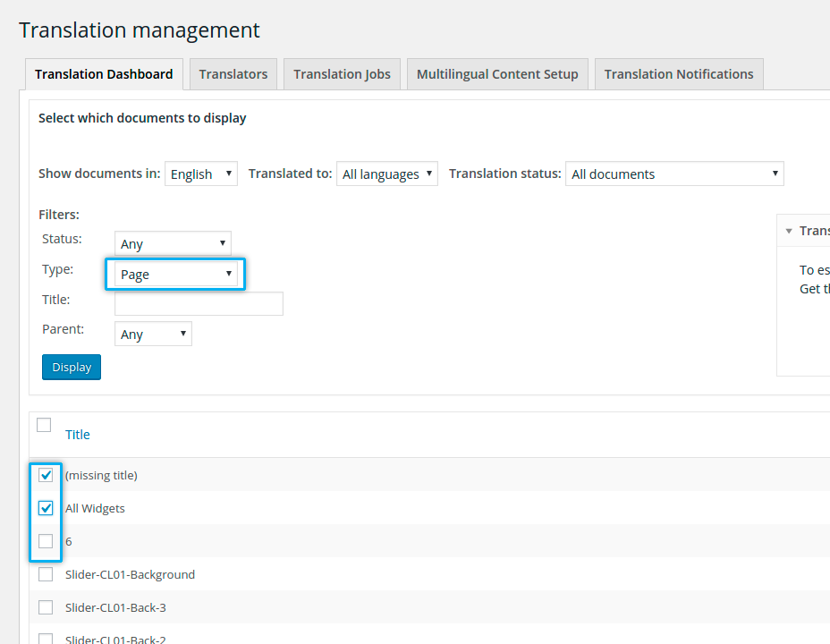830x644 pixels.
Task: Click into the Title filter text field
Action: [199, 303]
